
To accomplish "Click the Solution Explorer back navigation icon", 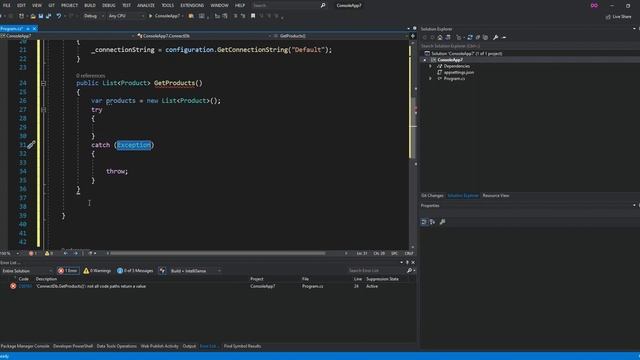I will pos(424,37).
